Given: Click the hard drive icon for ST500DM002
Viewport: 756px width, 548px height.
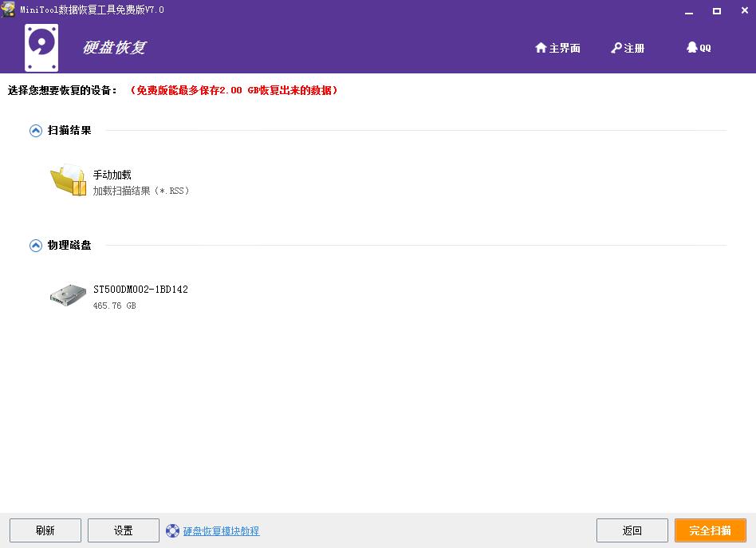Looking at the screenshot, I should (68, 295).
